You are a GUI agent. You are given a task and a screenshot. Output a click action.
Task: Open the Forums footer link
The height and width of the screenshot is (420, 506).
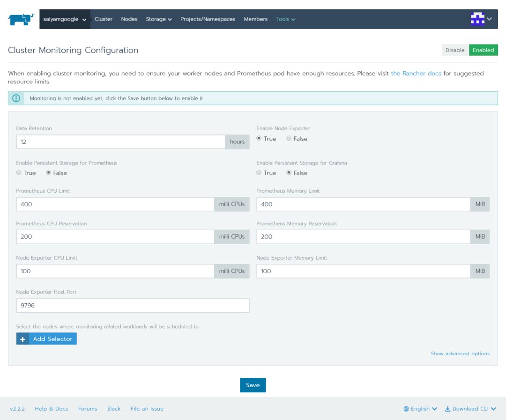pos(88,409)
